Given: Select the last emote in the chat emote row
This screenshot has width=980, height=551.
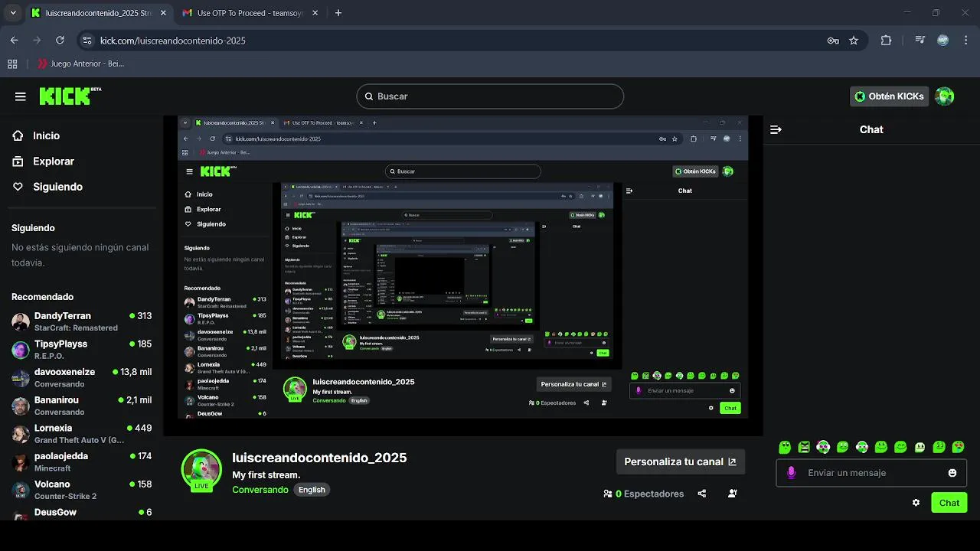Looking at the screenshot, I should (x=958, y=447).
